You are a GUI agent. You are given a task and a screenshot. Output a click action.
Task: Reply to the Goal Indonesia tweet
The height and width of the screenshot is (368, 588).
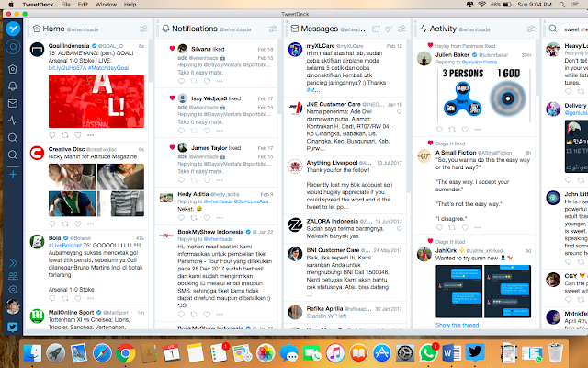click(52, 135)
